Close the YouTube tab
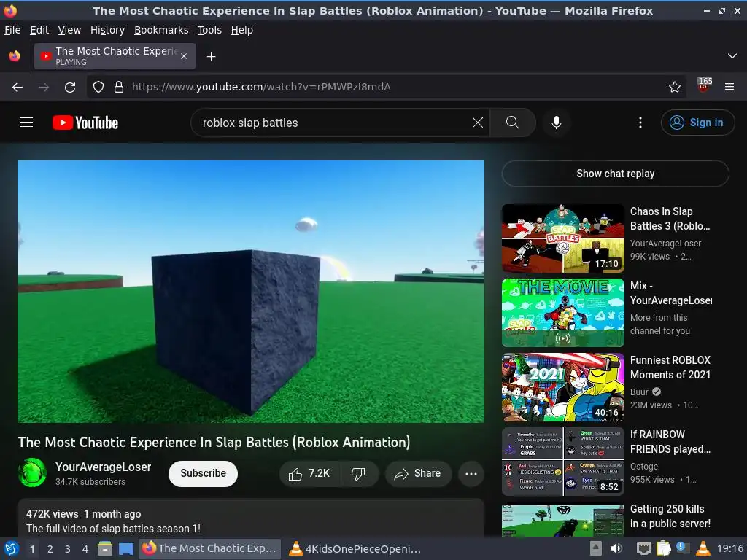The height and width of the screenshot is (560, 747). 184,56
